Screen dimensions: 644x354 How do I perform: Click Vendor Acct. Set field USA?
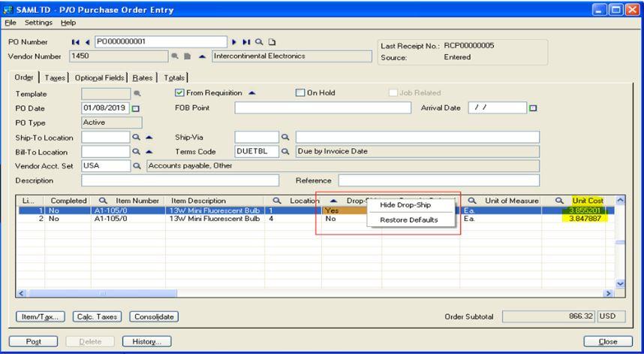(106, 166)
